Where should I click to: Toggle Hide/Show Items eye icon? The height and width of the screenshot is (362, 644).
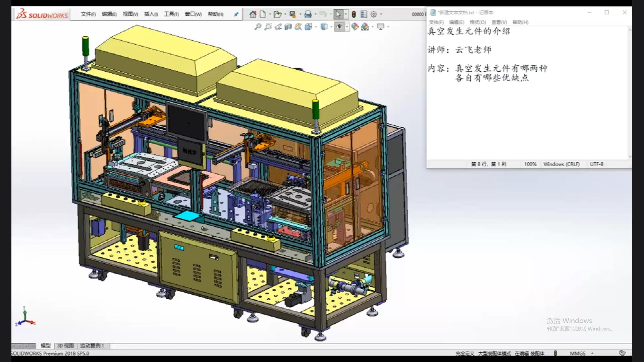(339, 27)
